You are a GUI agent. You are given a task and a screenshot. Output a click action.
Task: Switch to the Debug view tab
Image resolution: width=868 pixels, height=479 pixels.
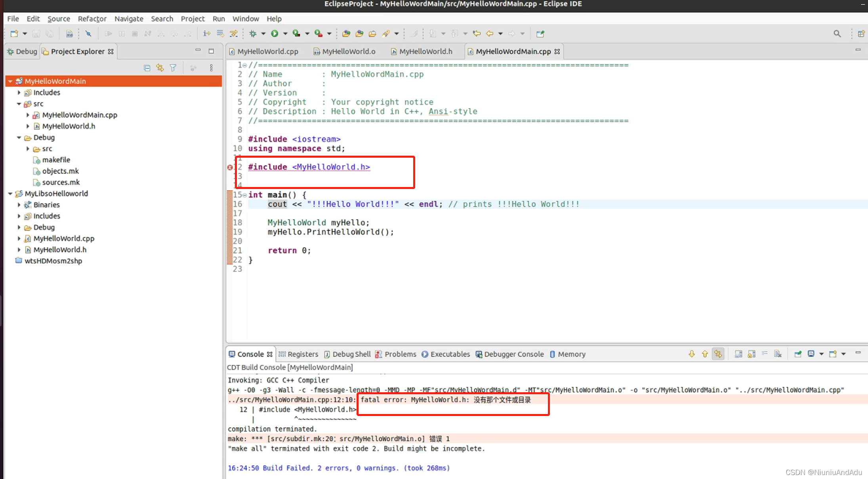[22, 52]
